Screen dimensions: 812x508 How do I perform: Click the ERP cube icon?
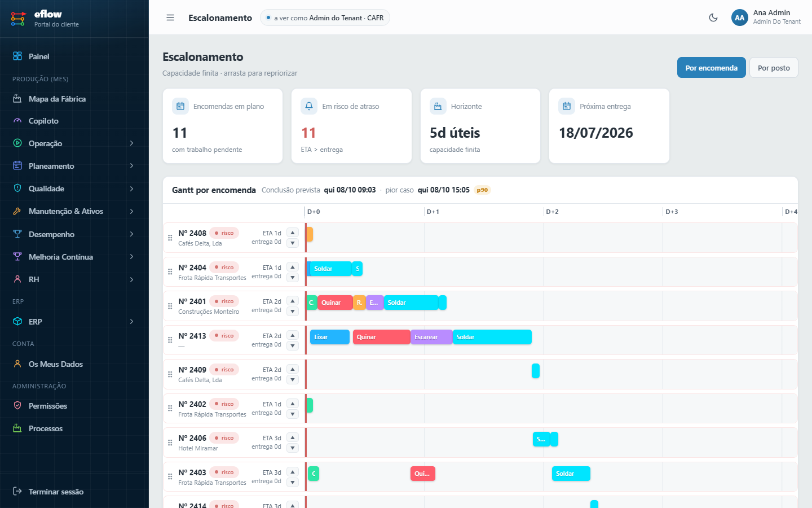17,322
